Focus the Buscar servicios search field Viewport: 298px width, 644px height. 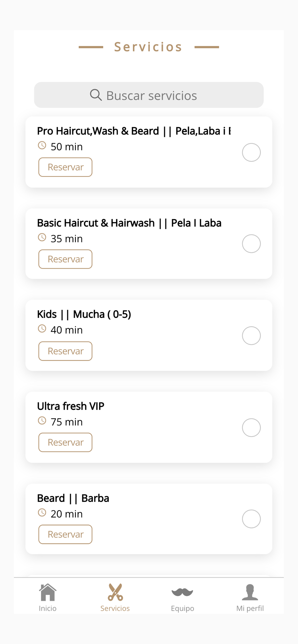click(x=152, y=95)
